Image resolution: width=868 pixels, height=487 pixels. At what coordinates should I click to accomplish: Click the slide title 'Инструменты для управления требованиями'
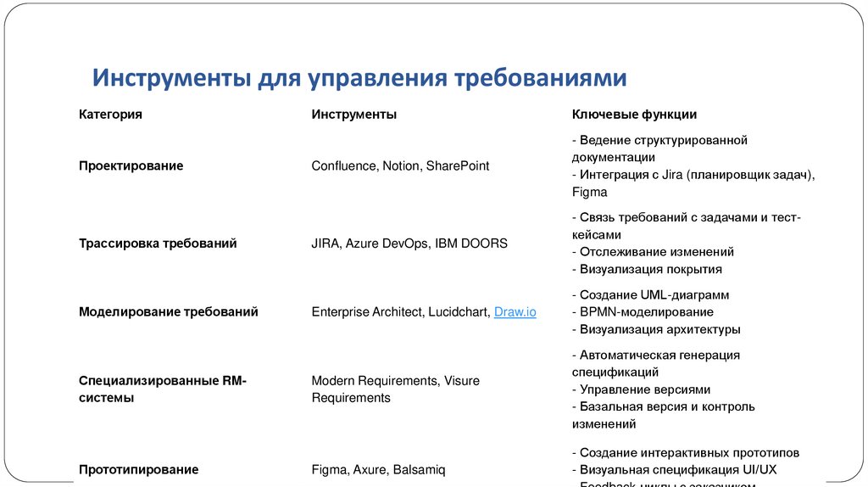359,77
